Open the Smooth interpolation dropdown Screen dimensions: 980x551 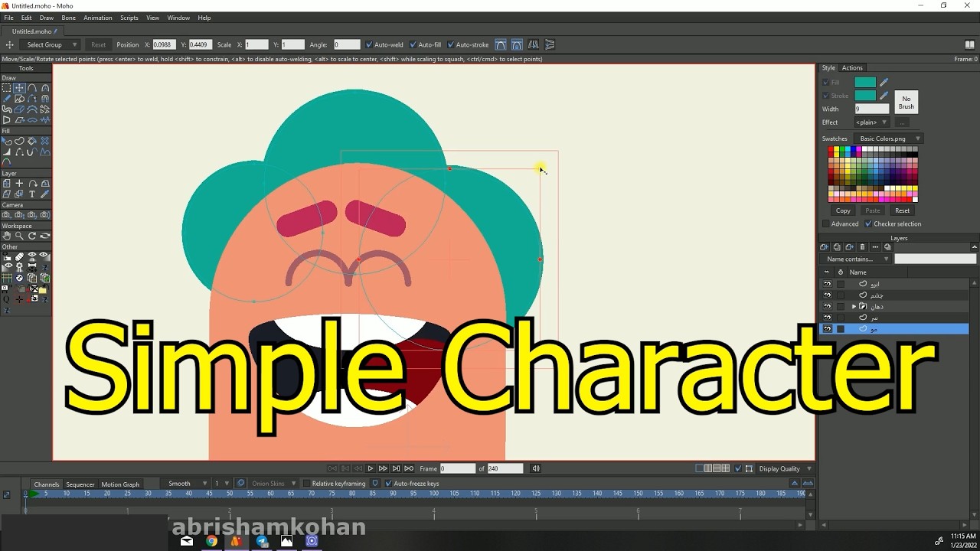tap(186, 484)
